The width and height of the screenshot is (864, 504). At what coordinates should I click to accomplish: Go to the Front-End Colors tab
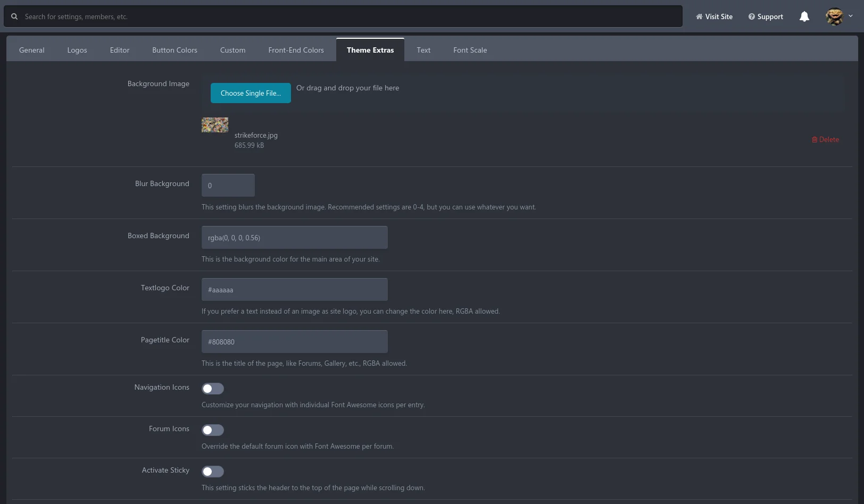point(296,50)
